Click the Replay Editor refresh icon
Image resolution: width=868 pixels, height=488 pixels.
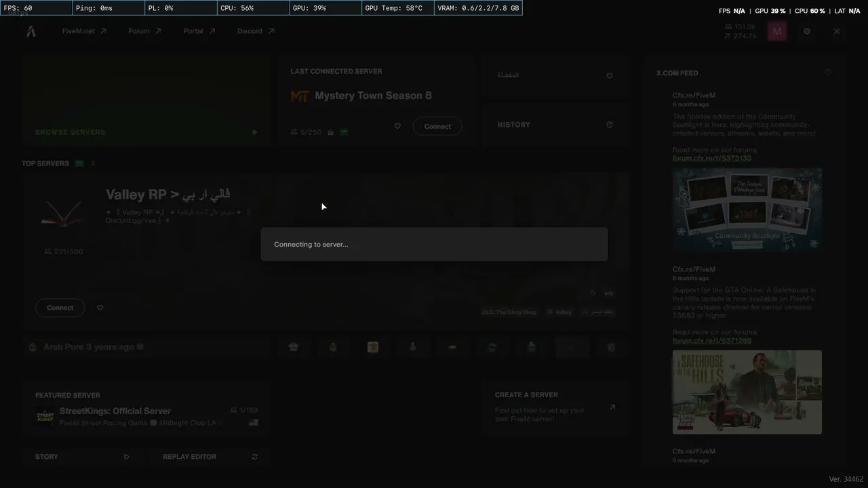254,457
